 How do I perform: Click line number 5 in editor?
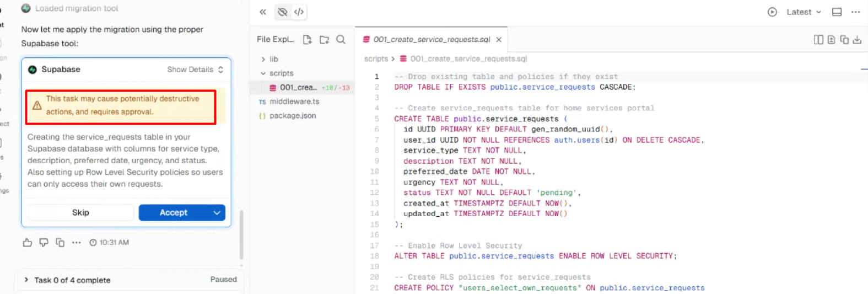(377, 119)
